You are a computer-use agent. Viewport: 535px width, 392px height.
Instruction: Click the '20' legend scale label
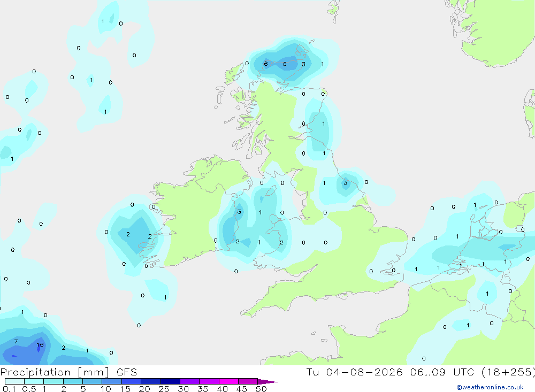point(144,389)
